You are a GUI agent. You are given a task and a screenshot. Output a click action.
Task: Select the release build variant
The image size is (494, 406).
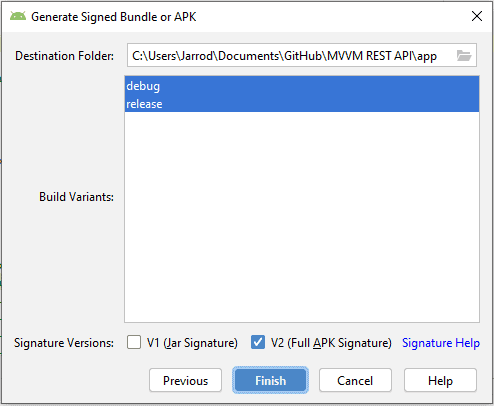[302, 104]
